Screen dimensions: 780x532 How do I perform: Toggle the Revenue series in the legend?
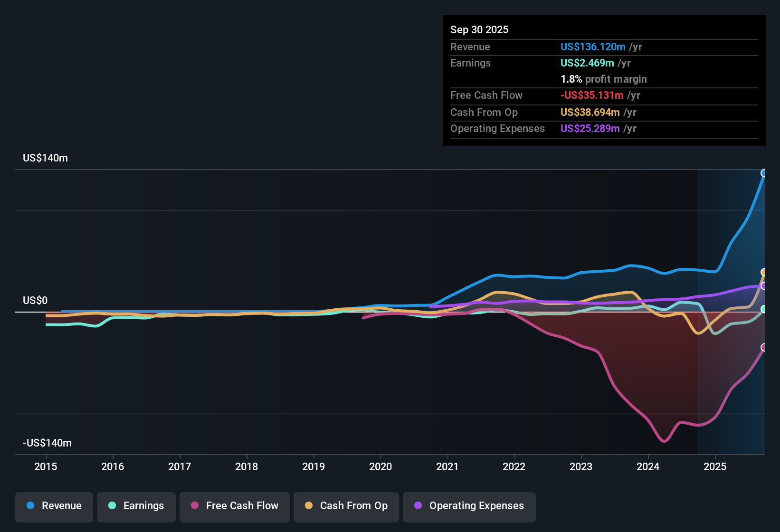54,506
